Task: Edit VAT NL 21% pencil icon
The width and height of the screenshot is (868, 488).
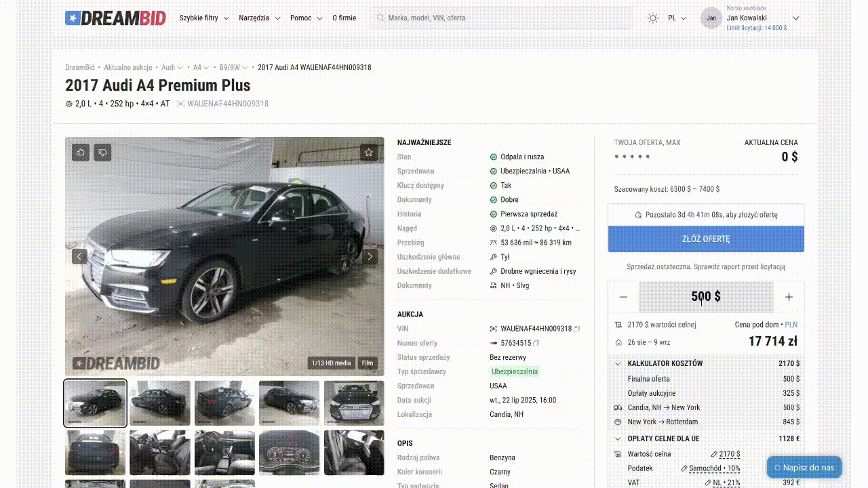Action: [x=708, y=483]
